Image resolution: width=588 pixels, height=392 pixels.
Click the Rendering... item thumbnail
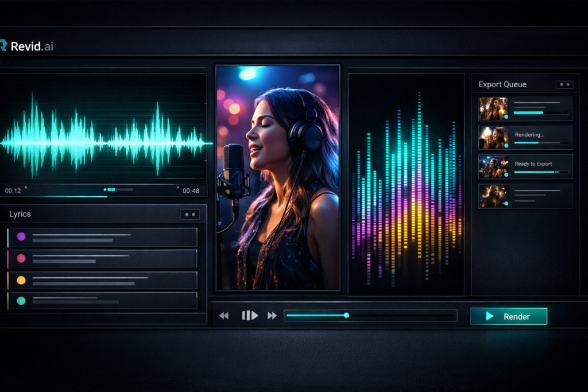tap(493, 138)
